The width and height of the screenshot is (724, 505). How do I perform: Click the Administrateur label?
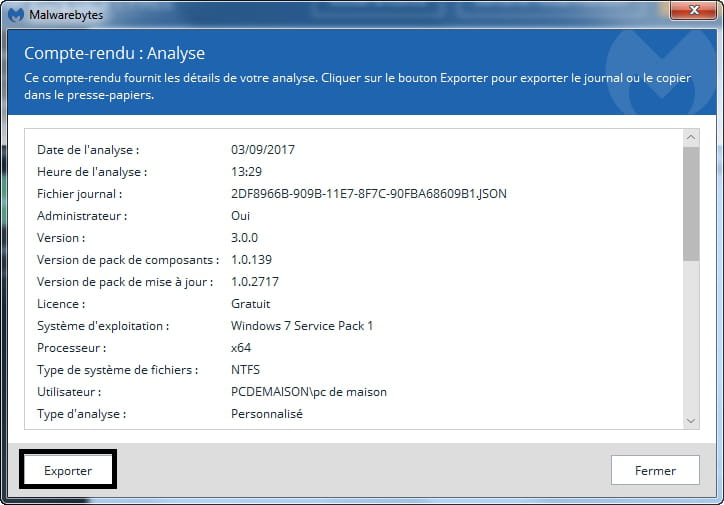82,216
